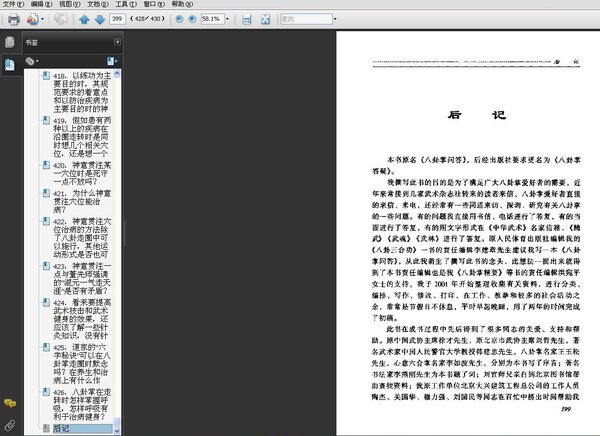Show the page thumbnails panel icon
This screenshot has width=600, height=436.
(x=10, y=42)
